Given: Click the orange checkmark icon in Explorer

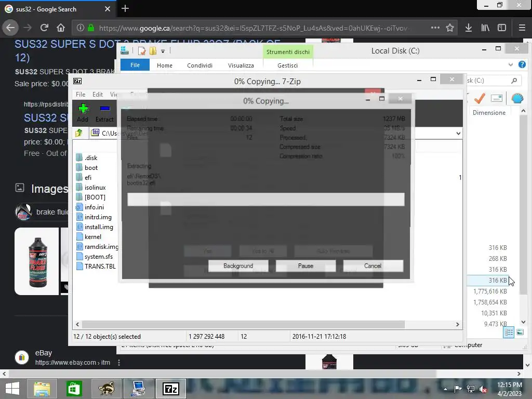Looking at the screenshot, I should [x=480, y=98].
